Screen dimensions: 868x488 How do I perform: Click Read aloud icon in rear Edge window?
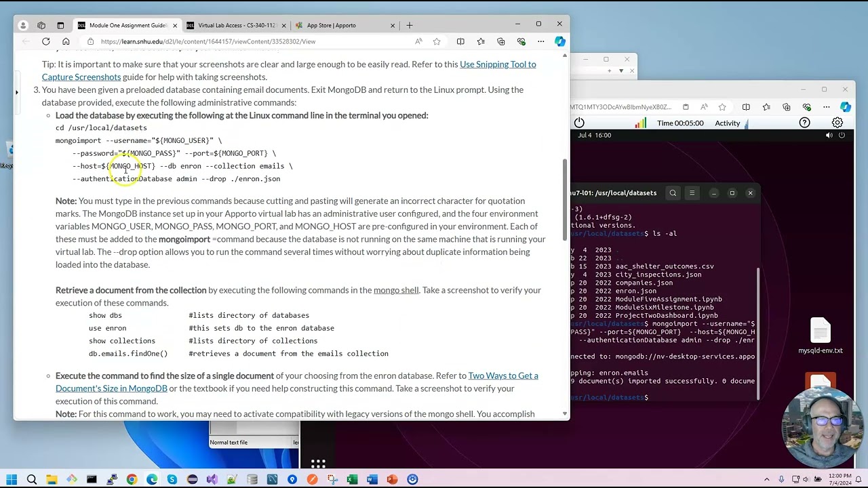tap(704, 107)
